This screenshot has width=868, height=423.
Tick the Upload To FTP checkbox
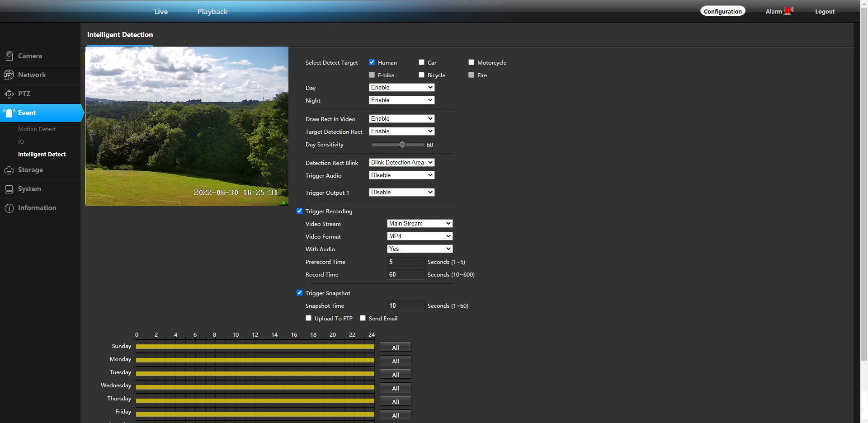pyautogui.click(x=309, y=318)
